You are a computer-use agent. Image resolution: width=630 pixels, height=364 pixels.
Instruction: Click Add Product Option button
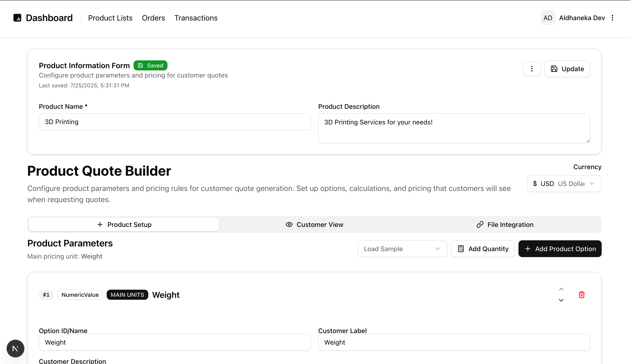point(560,249)
